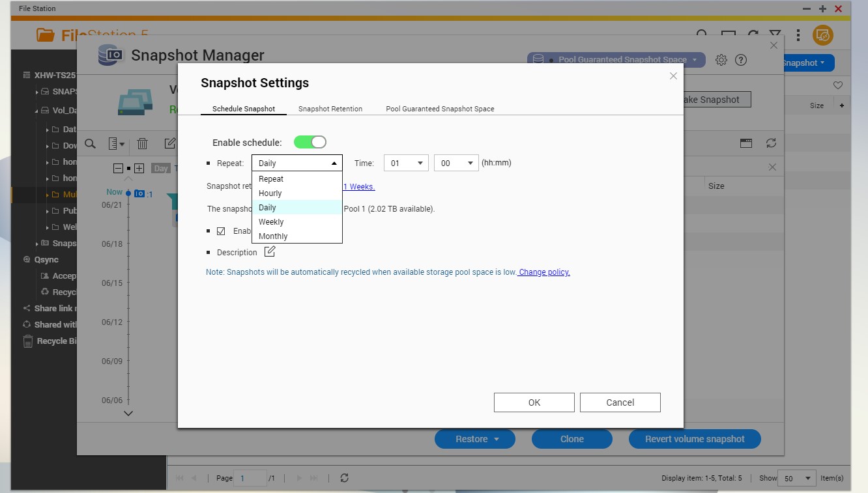Follow the Change policy link
Viewport: 868px width, 493px height.
click(544, 272)
